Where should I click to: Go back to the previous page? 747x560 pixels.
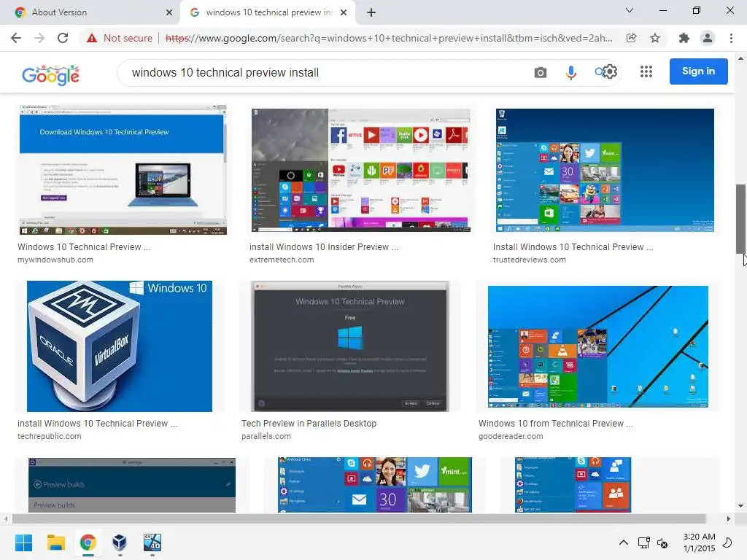[16, 38]
